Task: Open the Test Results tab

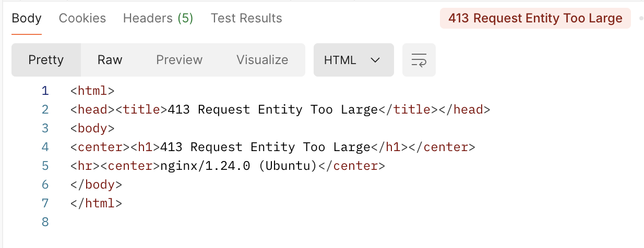Action: (x=246, y=18)
